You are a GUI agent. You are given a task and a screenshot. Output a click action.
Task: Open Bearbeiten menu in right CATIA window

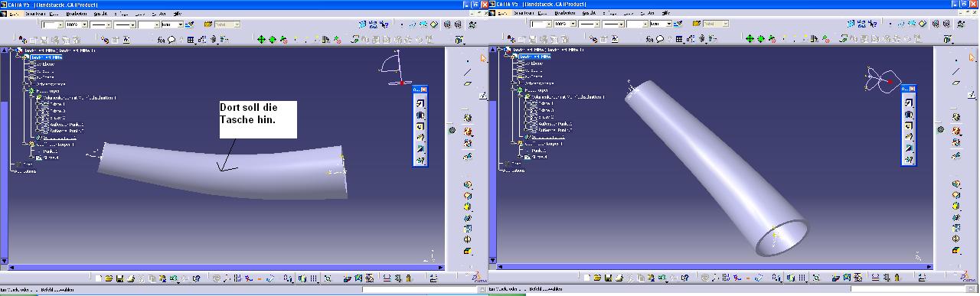pyautogui.click(x=564, y=14)
